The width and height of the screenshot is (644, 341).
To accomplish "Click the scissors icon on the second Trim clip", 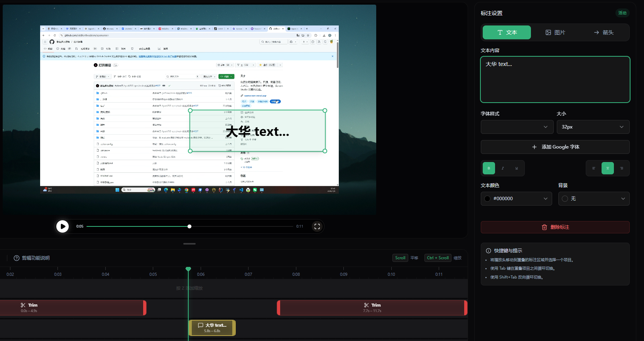I will tap(366, 305).
